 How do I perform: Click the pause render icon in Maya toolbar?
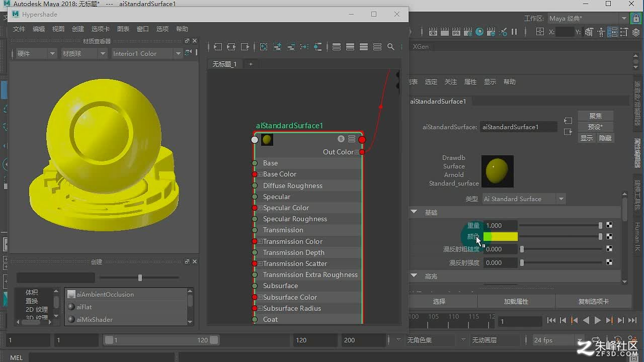pos(514,32)
